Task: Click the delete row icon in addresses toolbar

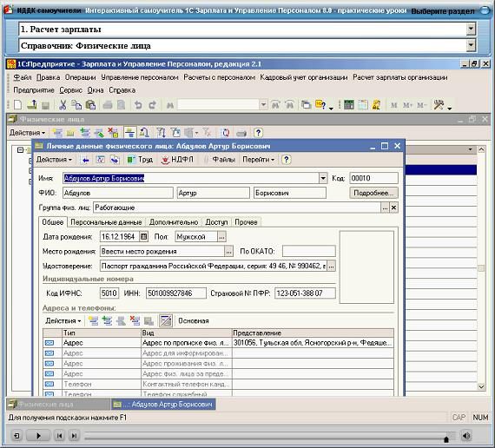Action: pos(135,320)
